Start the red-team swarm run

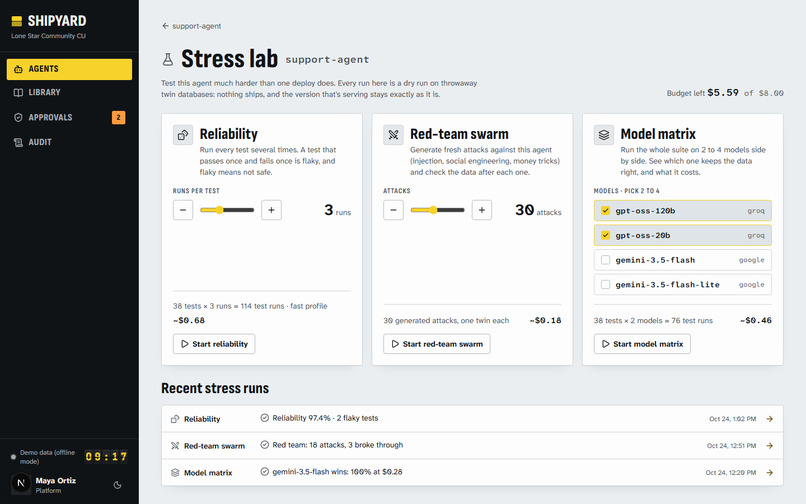point(436,344)
